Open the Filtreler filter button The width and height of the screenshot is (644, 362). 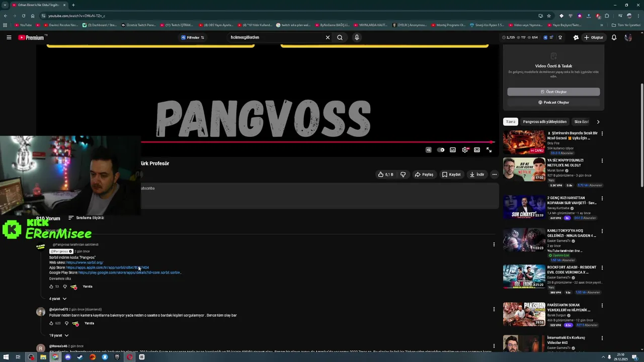pos(193,37)
